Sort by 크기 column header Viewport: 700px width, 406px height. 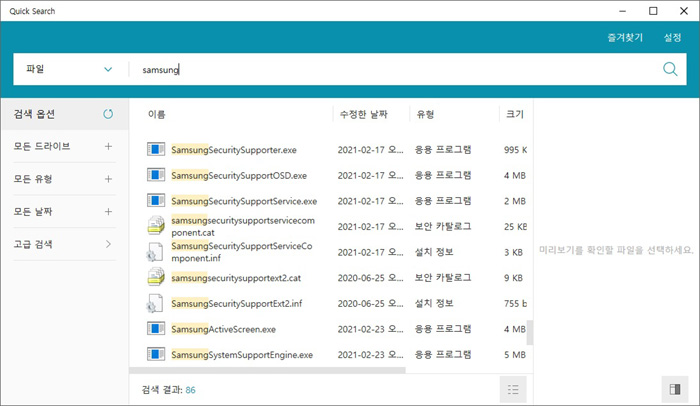coord(514,114)
